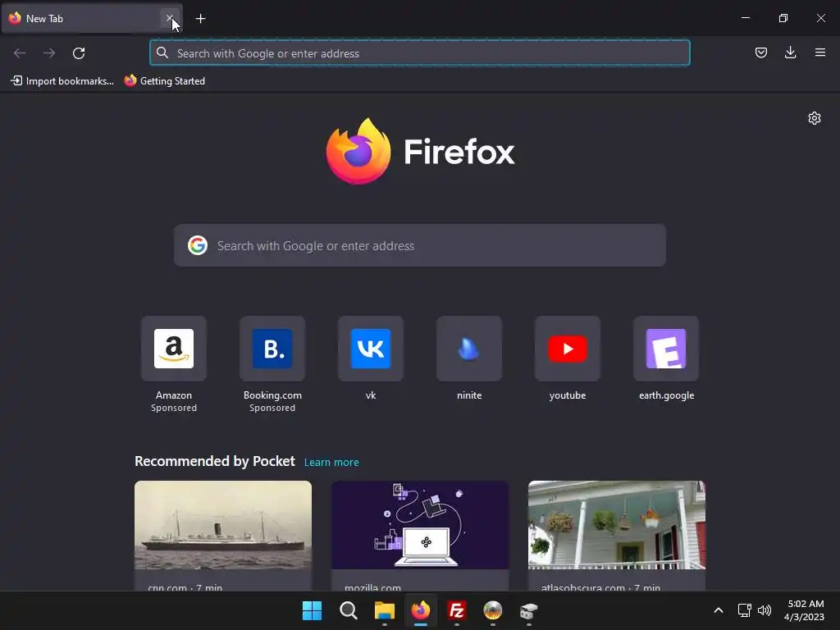Open new tab page settings gear
This screenshot has height=630, width=840.
tap(815, 118)
